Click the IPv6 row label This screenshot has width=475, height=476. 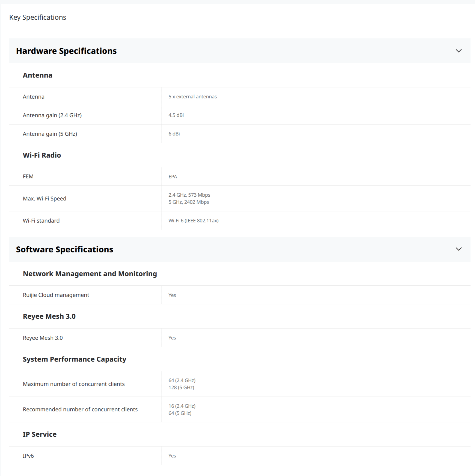28,456
